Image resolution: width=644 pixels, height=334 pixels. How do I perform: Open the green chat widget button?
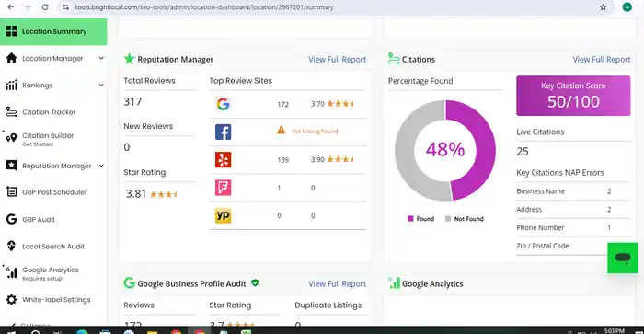pyautogui.click(x=623, y=258)
